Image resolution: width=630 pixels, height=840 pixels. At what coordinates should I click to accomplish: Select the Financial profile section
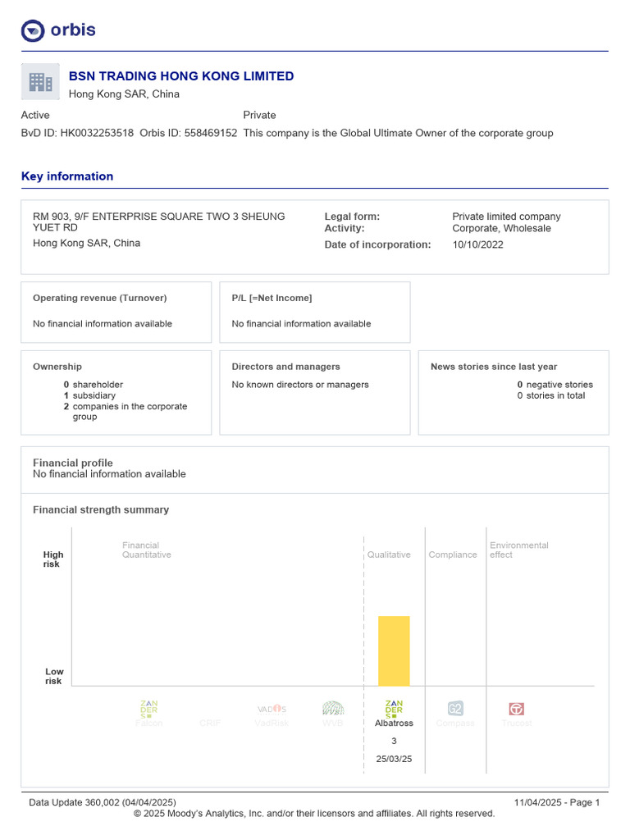pyautogui.click(x=315, y=470)
